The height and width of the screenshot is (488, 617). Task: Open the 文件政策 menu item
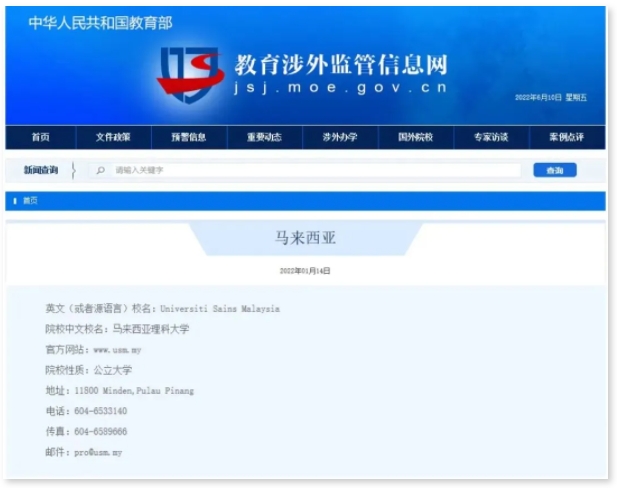[113, 137]
